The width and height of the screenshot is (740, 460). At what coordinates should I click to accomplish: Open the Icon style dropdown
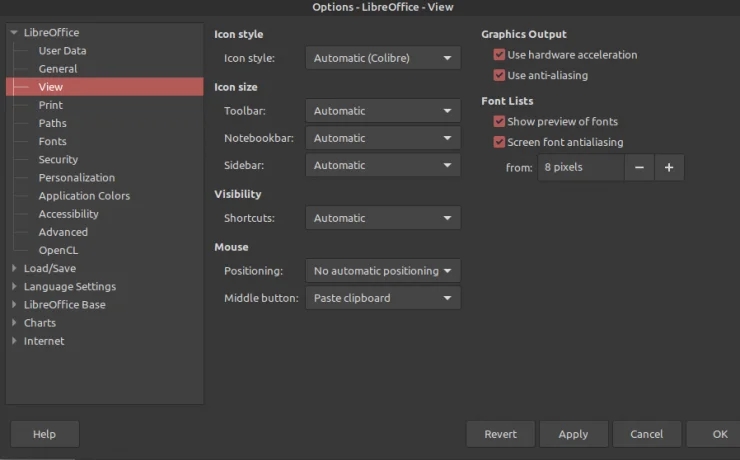[x=383, y=58]
